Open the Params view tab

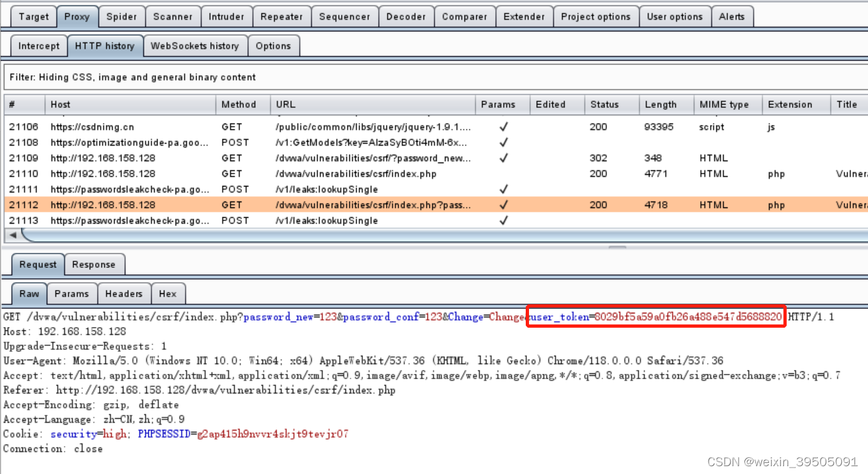click(x=72, y=294)
